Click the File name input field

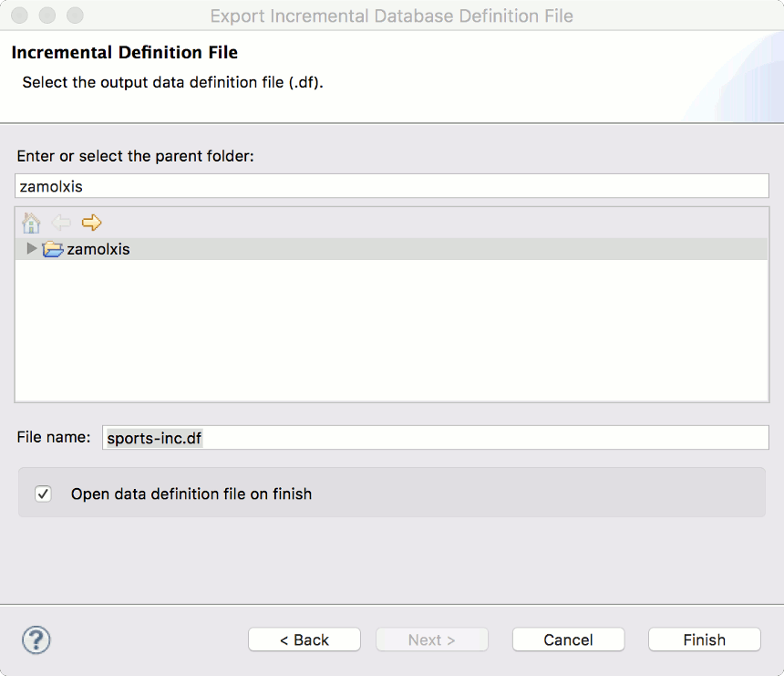pyautogui.click(x=436, y=438)
